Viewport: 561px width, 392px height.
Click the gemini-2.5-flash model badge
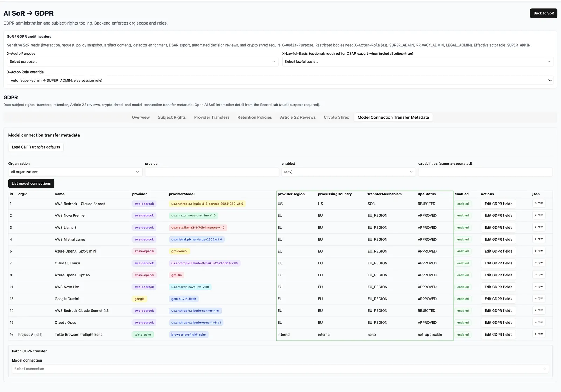coord(184,299)
